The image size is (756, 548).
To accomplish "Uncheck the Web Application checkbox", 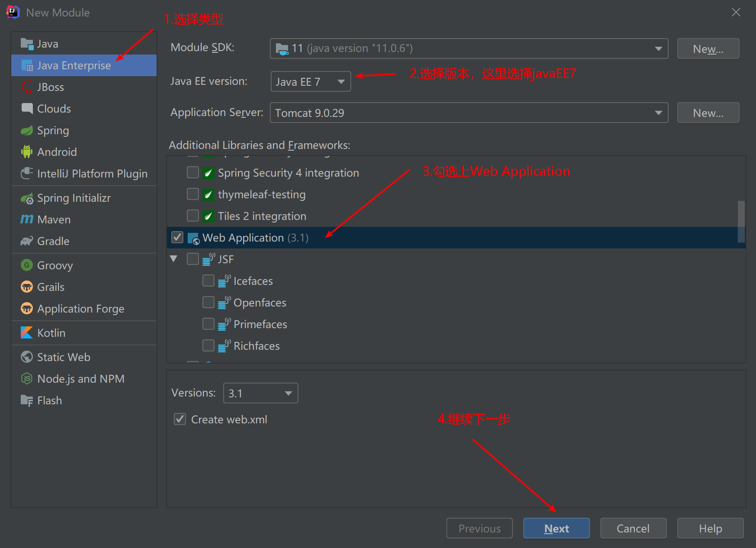I will tap(177, 238).
